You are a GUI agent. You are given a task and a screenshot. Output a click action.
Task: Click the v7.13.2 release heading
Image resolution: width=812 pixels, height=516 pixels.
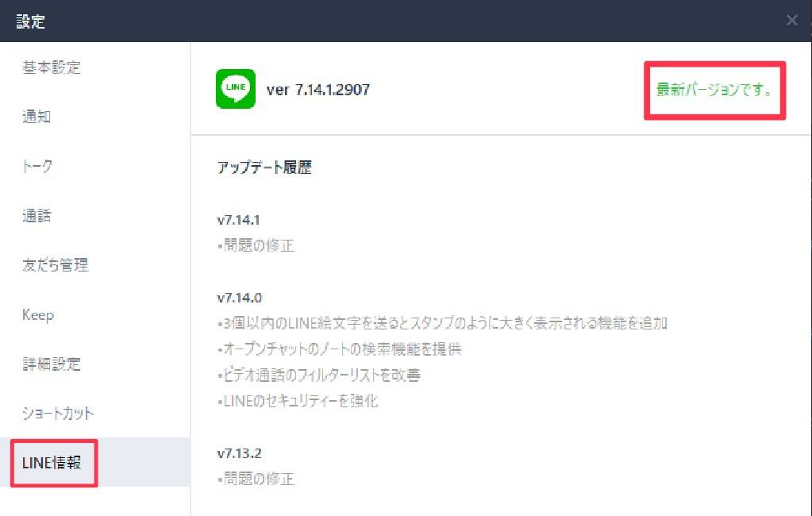[239, 453]
